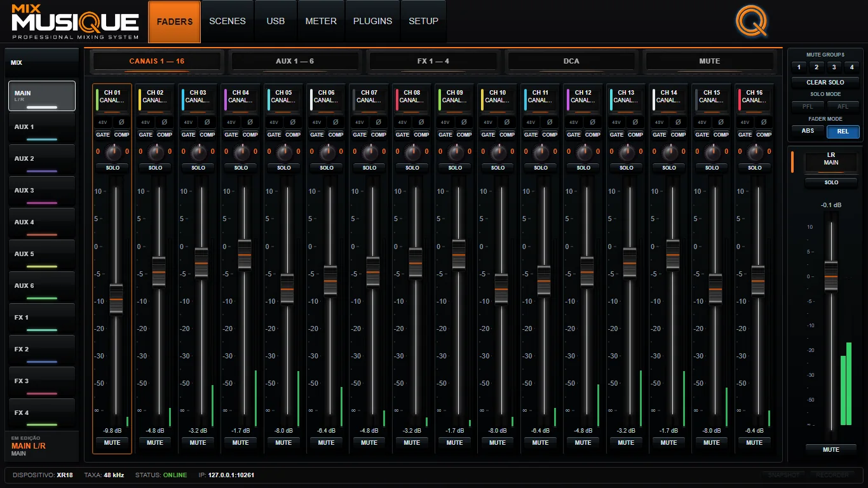Image resolution: width=868 pixels, height=488 pixels.
Task: Solo the LR MAIN bus
Action: 831,182
